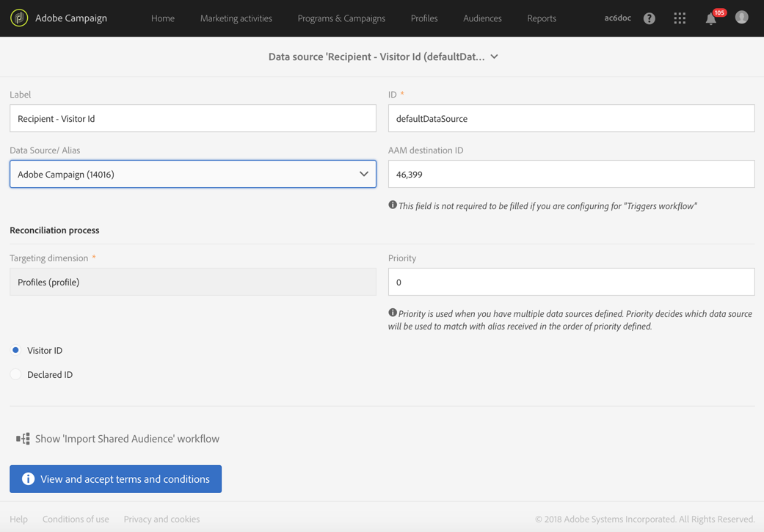
Task: Click the Conditions of use link
Action: point(76,520)
